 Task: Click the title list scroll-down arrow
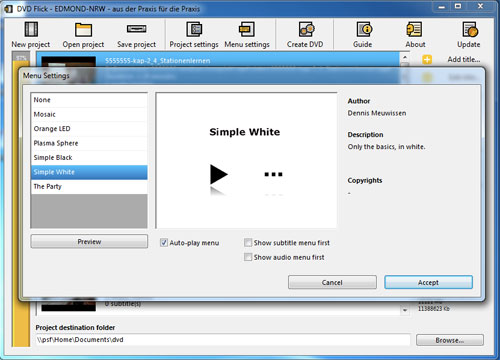point(405,310)
